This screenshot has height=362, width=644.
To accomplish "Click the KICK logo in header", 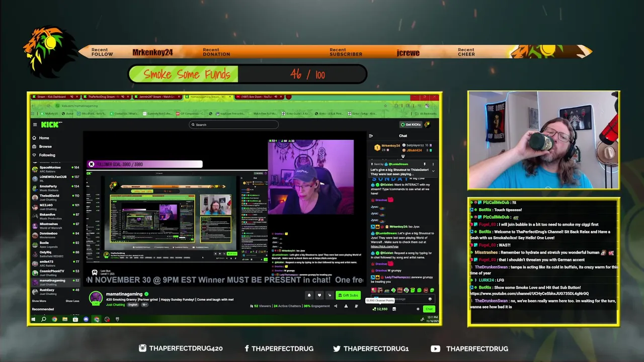I will pos(51,125).
